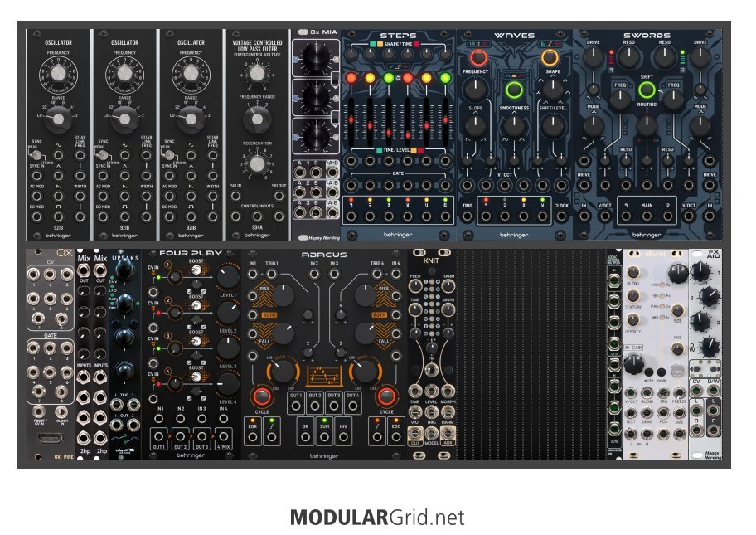Click the OUT 1 jack on Four Play

[158, 437]
